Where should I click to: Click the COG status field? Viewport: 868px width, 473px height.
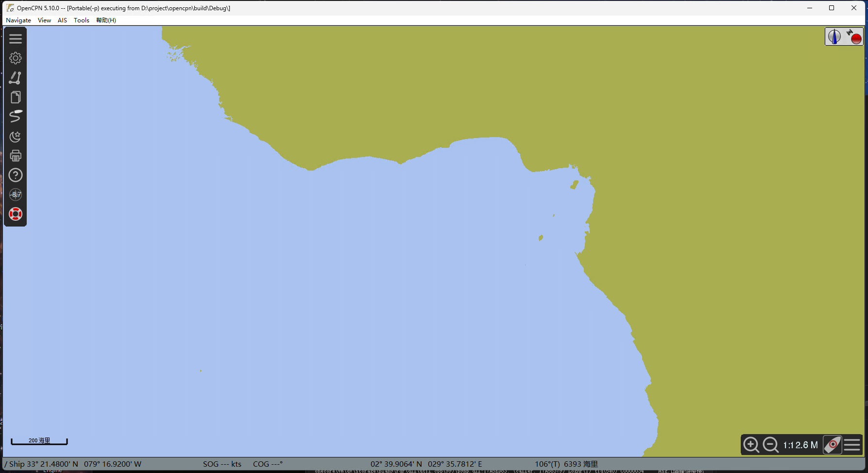click(x=268, y=464)
